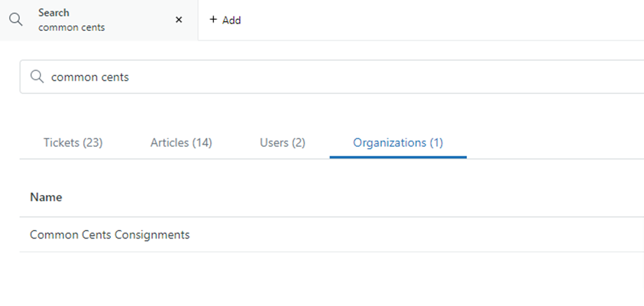Viewport: 644px width, 306px height.
Task: Click the magnifier icon in the Search tab
Action: point(16,20)
